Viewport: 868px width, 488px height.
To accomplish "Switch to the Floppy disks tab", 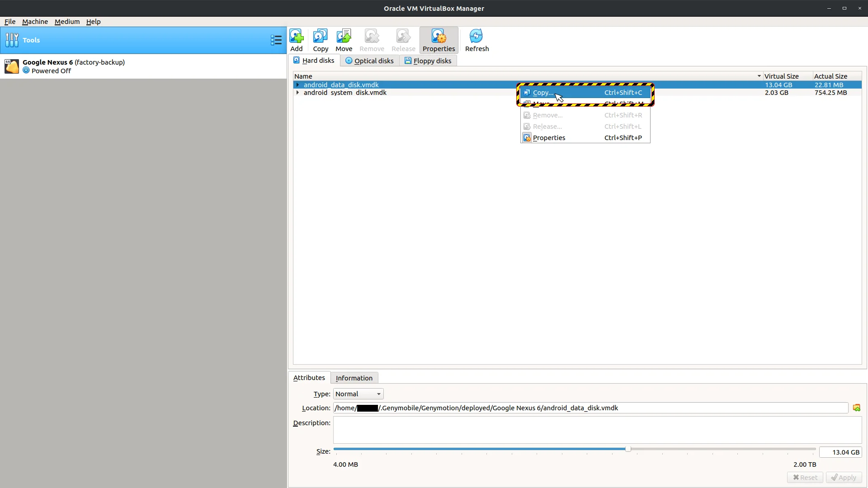I will coord(428,61).
